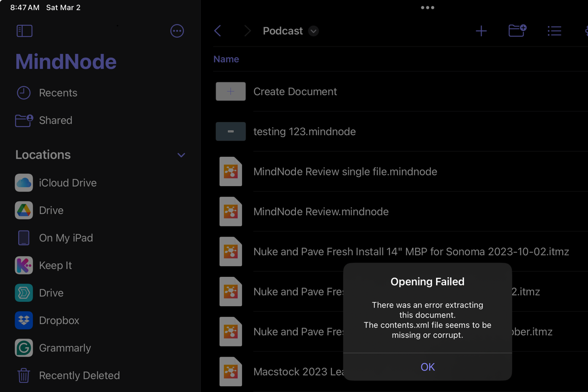Click Create Document row
The width and height of the screenshot is (588, 392).
[295, 92]
